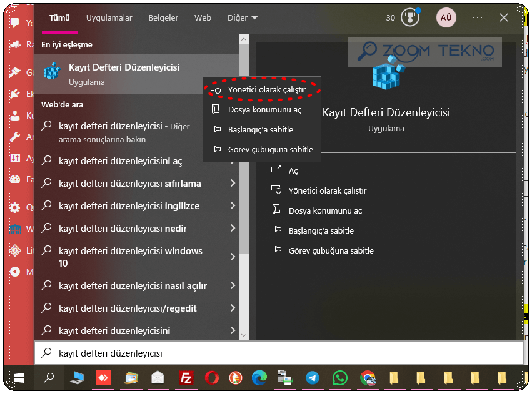This screenshot has width=532, height=394.
Task: Choose Dosya konumunu aç in context menu
Action: pyautogui.click(x=262, y=109)
